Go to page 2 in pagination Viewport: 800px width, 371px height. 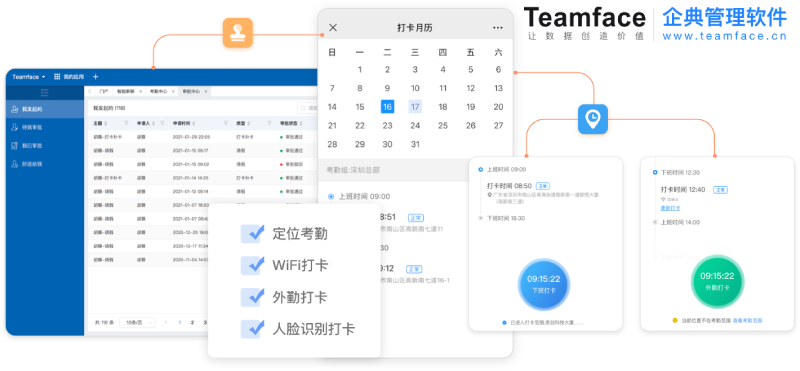click(x=192, y=323)
